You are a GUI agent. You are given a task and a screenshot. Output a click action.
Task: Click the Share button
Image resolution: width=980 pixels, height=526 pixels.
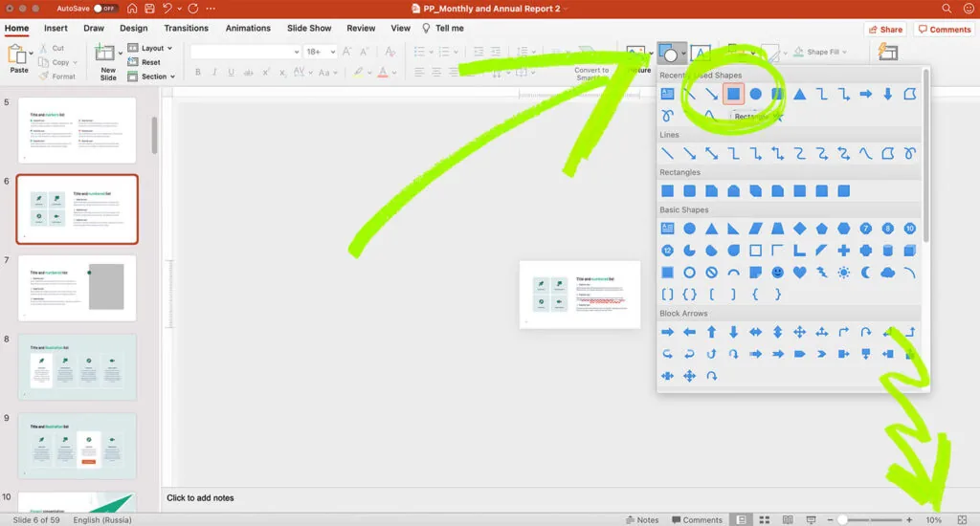pos(885,30)
